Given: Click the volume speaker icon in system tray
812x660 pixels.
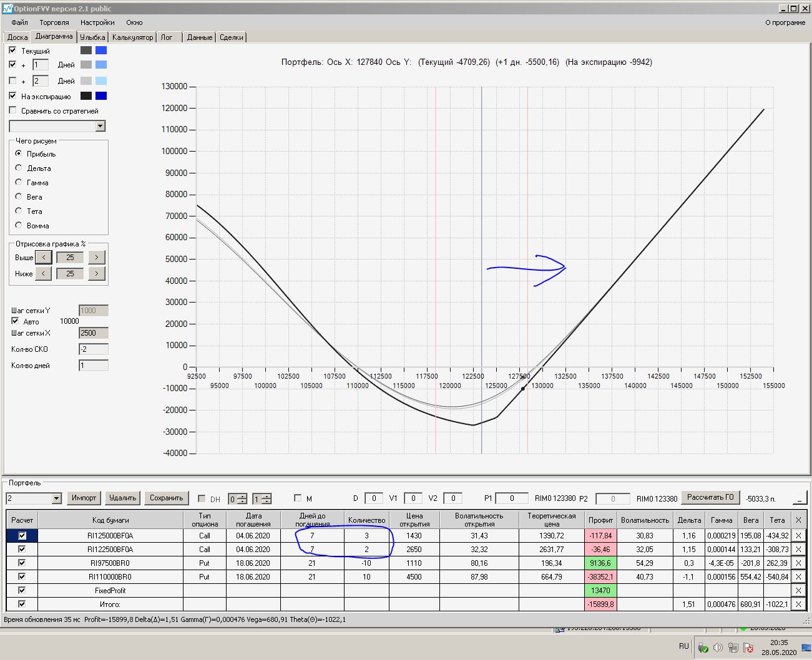Looking at the screenshot, I should click(x=718, y=648).
